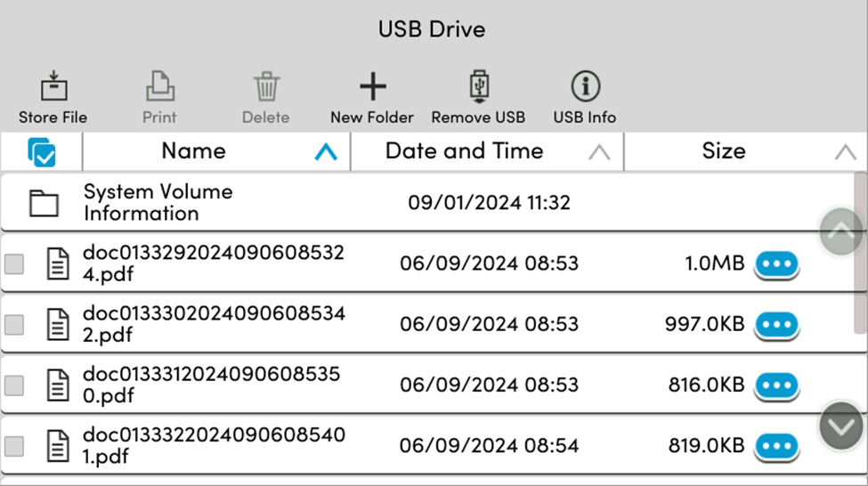The height and width of the screenshot is (486, 868).
Task: Open options for the 819.0KB file
Action: pyautogui.click(x=776, y=446)
